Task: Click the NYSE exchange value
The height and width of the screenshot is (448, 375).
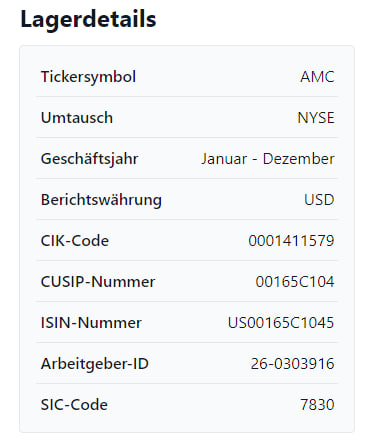Action: pyautogui.click(x=316, y=118)
